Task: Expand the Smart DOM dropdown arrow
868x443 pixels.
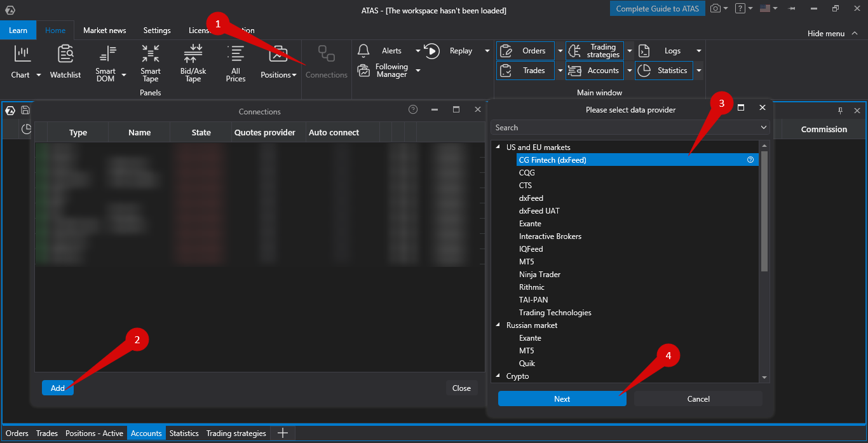Action: (124, 75)
